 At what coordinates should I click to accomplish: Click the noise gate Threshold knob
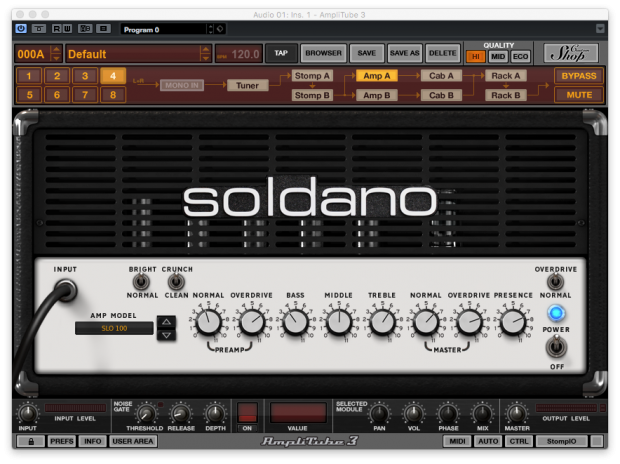tap(146, 414)
